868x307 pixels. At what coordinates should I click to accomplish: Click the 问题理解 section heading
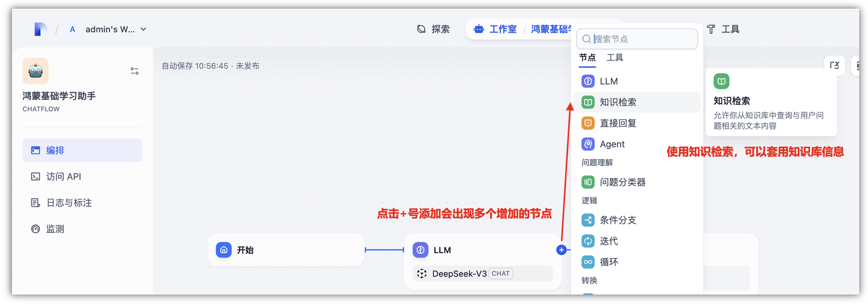[597, 163]
